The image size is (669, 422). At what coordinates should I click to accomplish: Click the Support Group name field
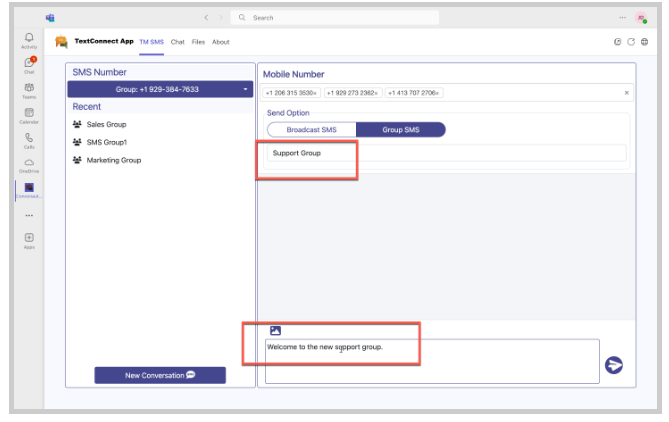click(445, 153)
